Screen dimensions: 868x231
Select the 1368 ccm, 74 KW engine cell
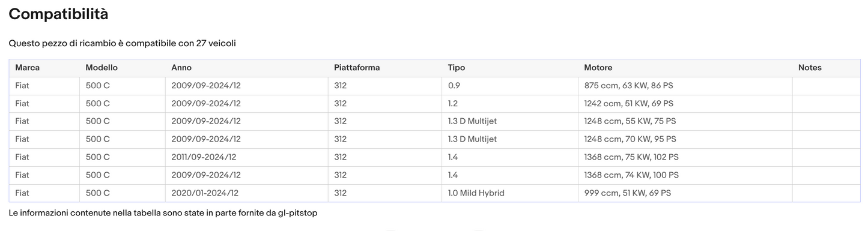pyautogui.click(x=685, y=175)
